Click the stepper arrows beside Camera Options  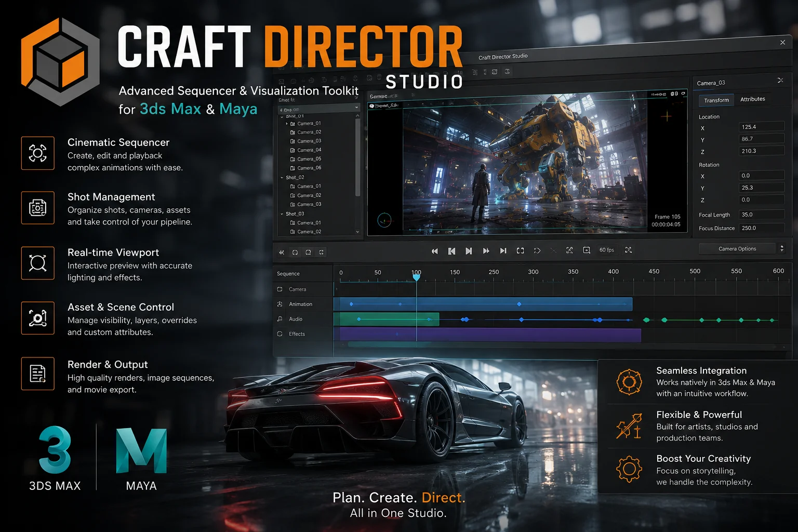(x=782, y=248)
